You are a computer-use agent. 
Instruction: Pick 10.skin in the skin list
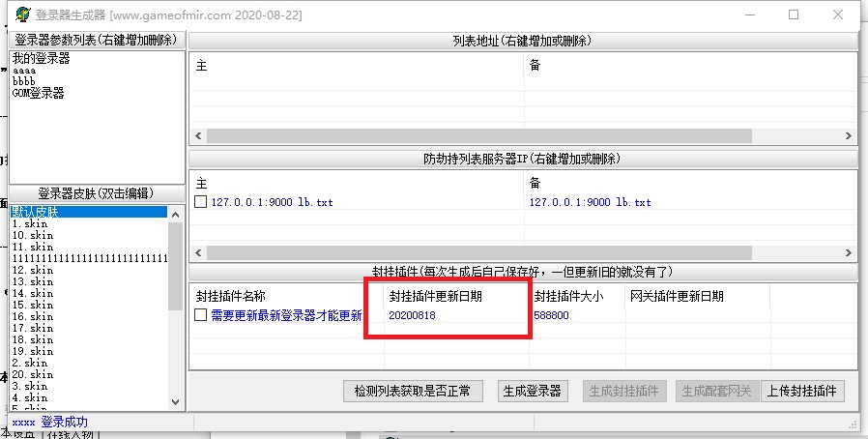point(33,236)
